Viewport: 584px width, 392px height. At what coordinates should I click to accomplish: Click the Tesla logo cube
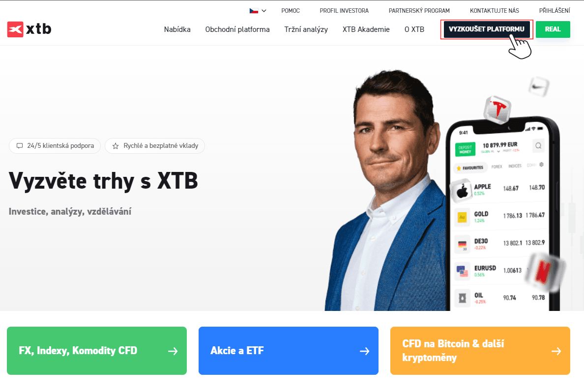(497, 109)
